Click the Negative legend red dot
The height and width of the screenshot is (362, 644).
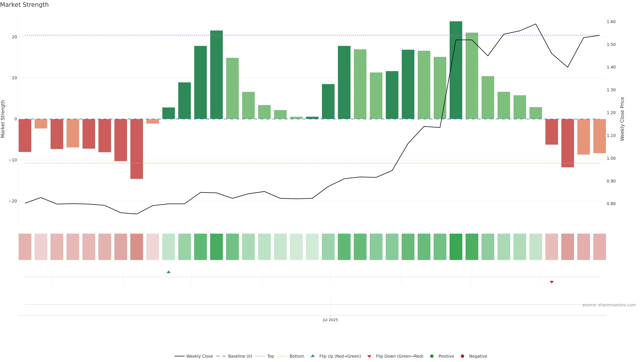click(462, 356)
